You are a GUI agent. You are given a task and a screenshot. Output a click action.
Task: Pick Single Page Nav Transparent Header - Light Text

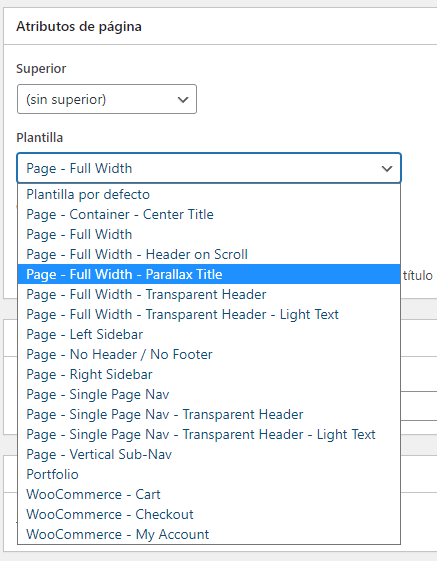pos(209,435)
